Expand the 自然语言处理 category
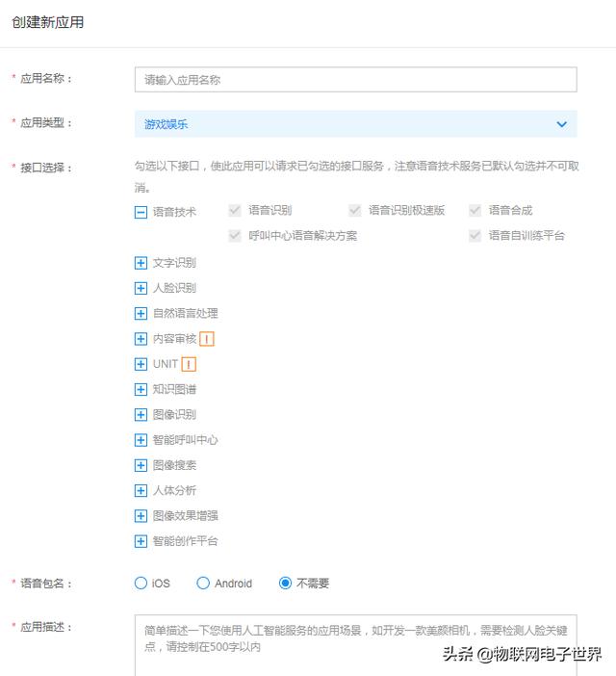Image resolution: width=616 pixels, height=676 pixels. [141, 313]
